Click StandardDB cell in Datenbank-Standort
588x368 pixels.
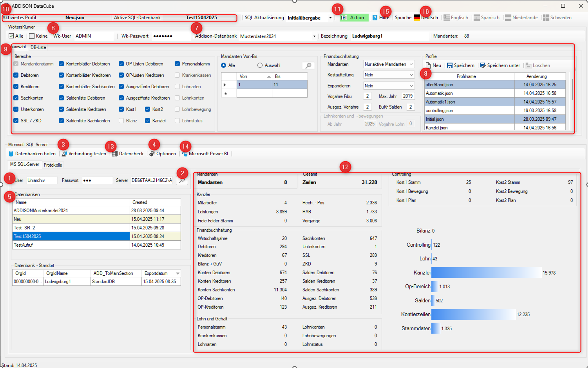(116, 282)
